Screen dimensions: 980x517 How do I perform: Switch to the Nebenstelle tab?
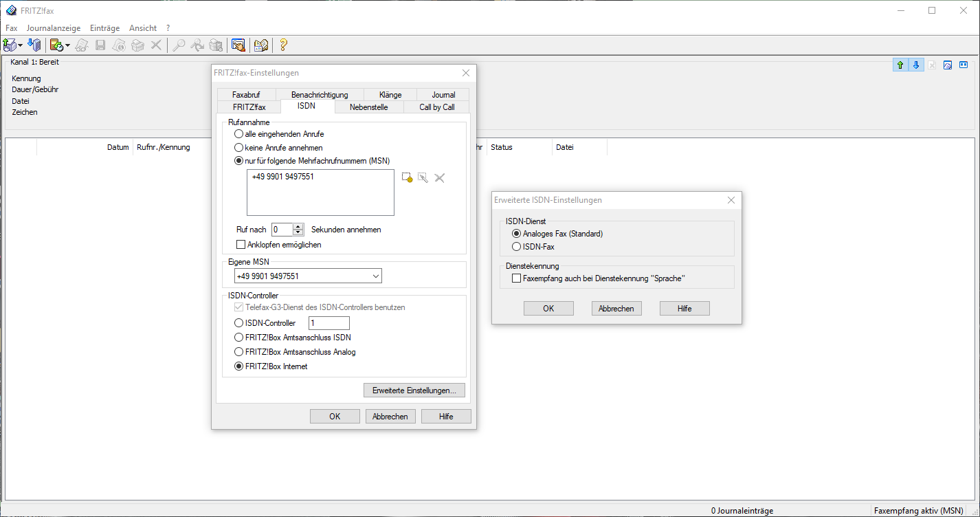click(x=368, y=107)
